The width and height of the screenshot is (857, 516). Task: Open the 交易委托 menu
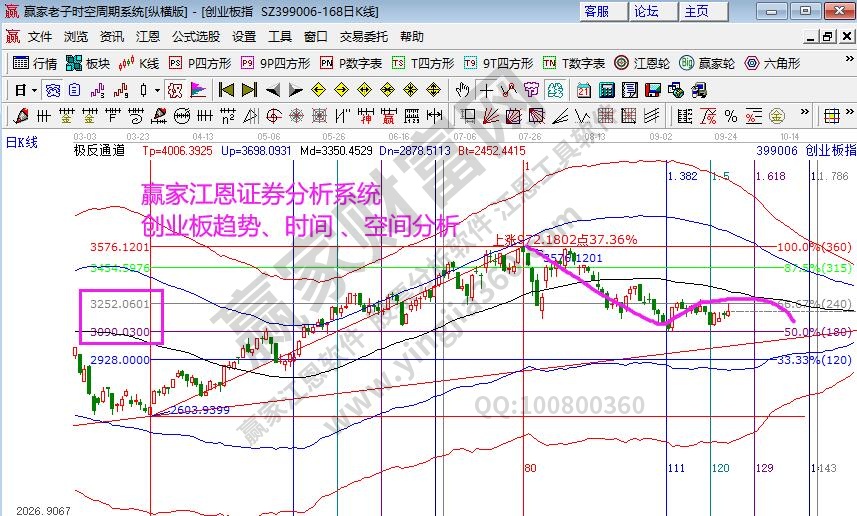pos(364,36)
